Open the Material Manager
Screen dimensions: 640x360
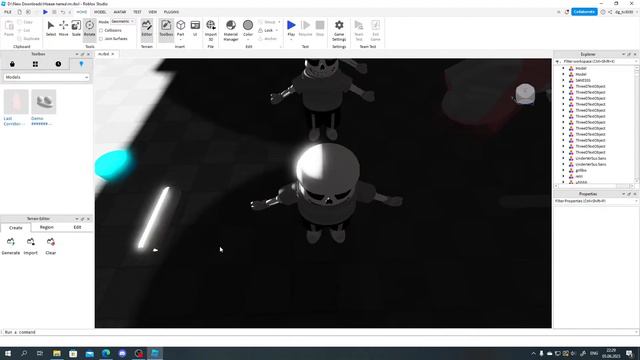[x=231, y=30]
